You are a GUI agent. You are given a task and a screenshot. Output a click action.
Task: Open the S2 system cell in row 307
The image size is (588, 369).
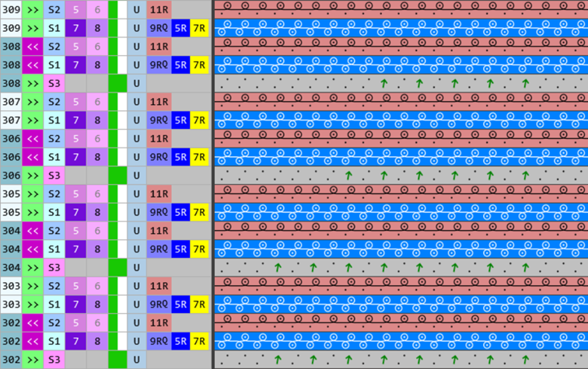(x=54, y=102)
